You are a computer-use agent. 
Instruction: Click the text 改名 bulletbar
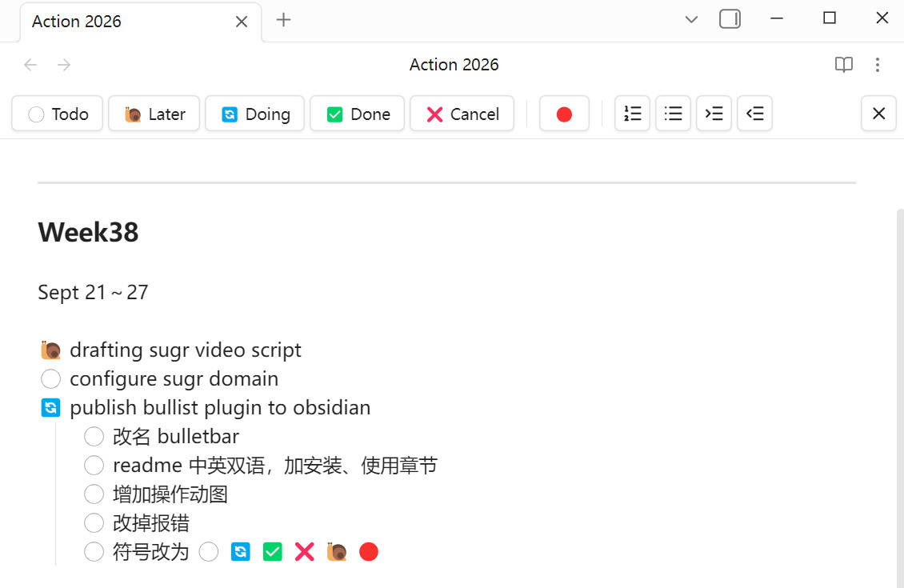pos(176,436)
